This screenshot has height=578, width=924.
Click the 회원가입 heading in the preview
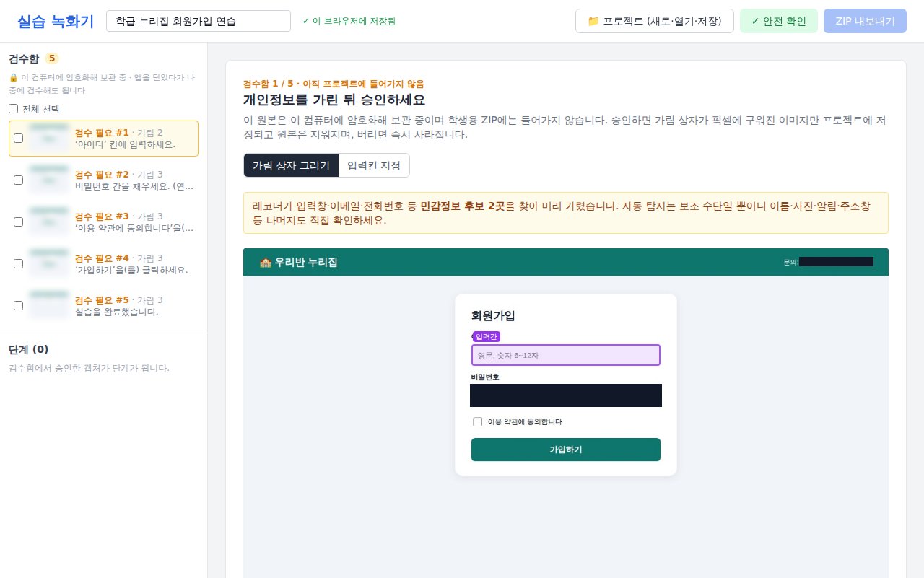493,315
